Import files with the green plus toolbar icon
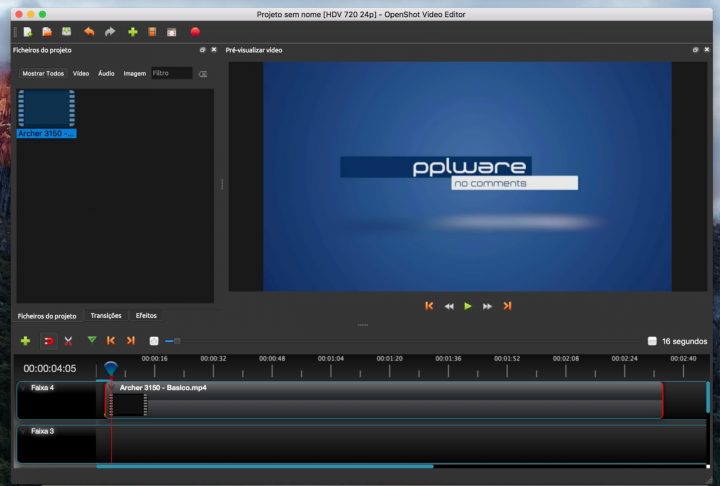 point(133,32)
